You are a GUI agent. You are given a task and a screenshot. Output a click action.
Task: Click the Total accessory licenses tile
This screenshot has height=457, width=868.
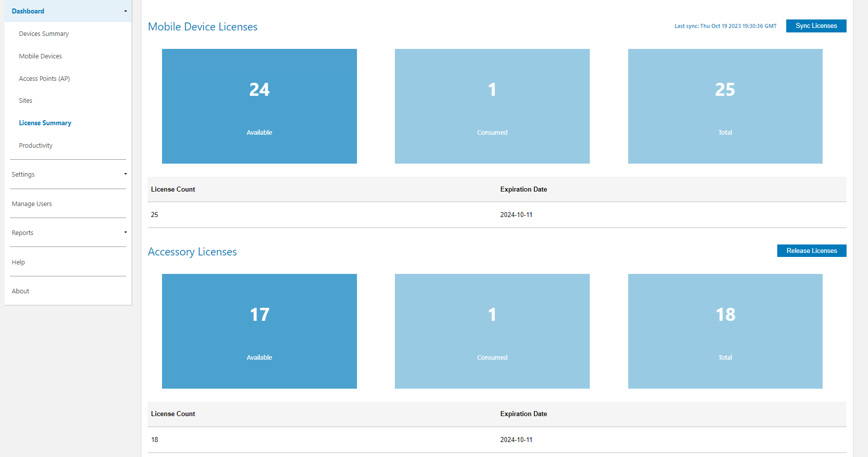point(725,331)
